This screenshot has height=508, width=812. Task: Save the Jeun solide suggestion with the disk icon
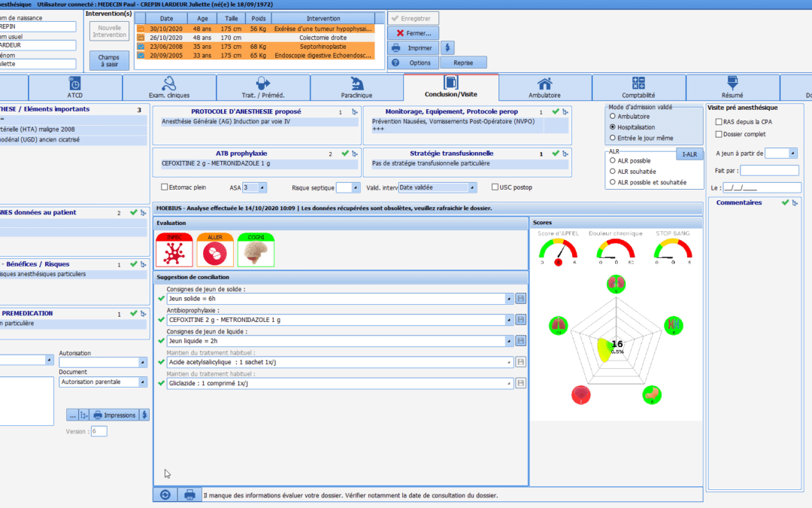pos(521,298)
